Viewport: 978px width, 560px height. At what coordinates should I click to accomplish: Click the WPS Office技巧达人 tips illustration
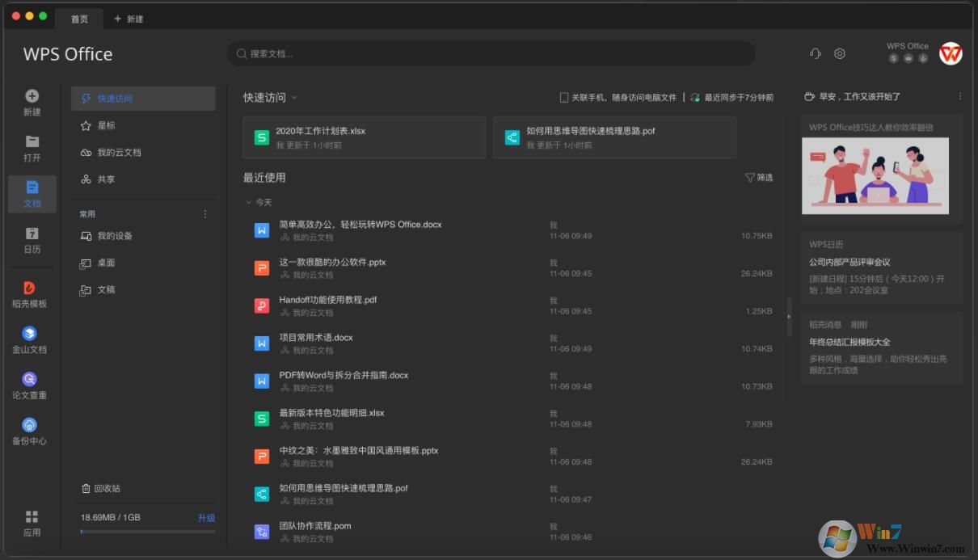tap(875, 175)
